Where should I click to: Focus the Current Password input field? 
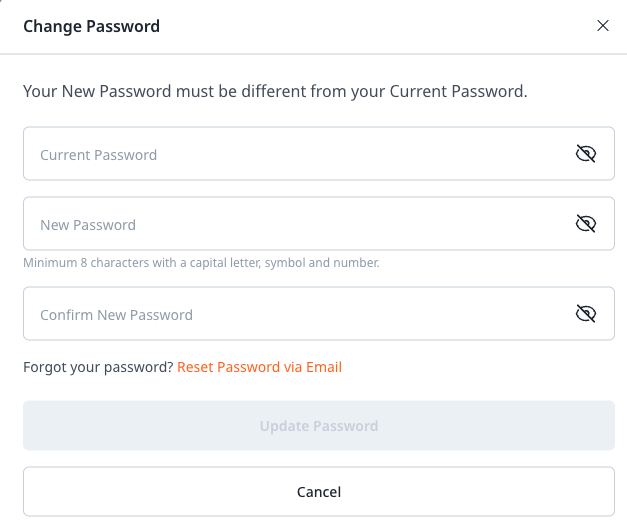(x=319, y=154)
